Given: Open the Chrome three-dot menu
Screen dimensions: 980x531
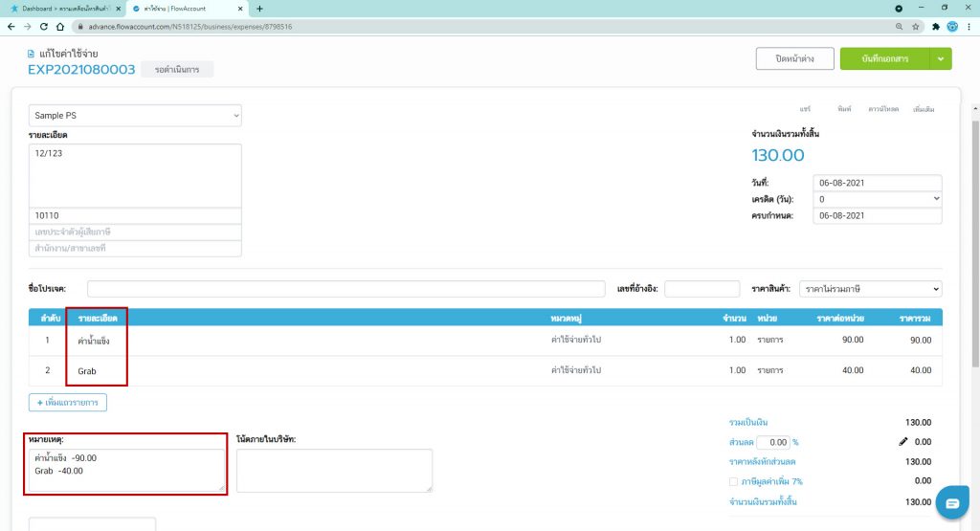Looking at the screenshot, I should point(969,26).
